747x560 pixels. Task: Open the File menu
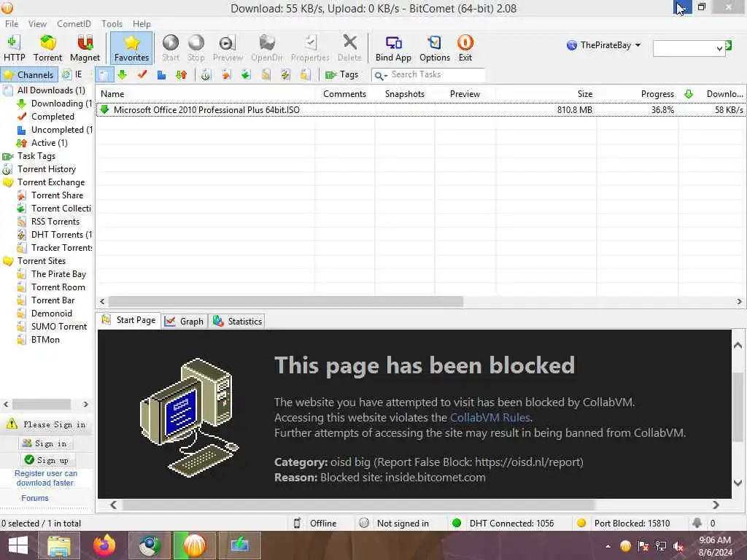[x=12, y=24]
